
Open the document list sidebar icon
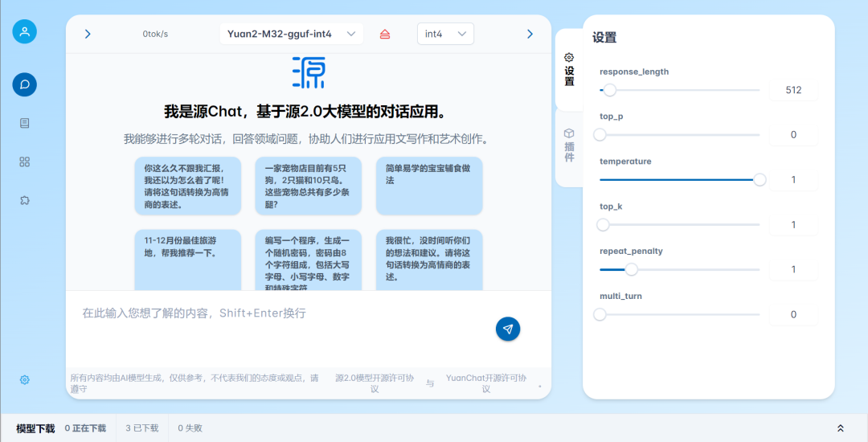coord(24,123)
